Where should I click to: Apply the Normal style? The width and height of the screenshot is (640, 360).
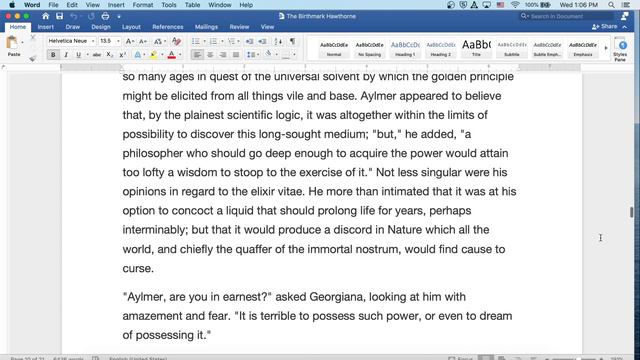coord(334,49)
